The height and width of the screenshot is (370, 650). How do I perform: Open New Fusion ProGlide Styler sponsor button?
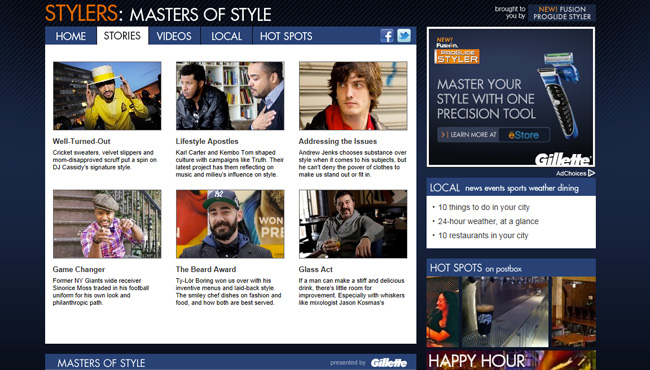[x=562, y=13]
